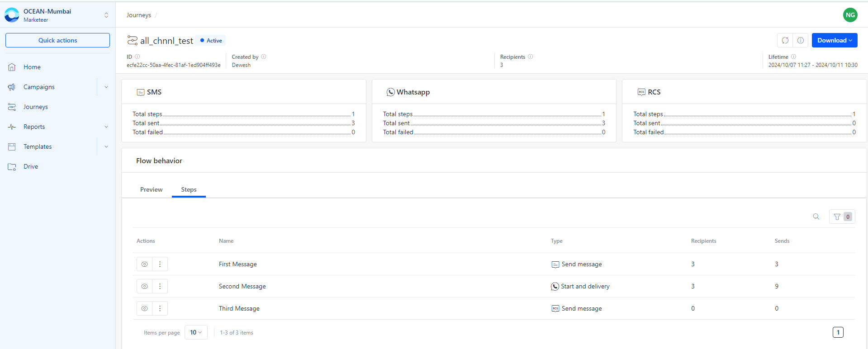Click the Start and delivery type text
868x349 pixels.
click(585, 286)
